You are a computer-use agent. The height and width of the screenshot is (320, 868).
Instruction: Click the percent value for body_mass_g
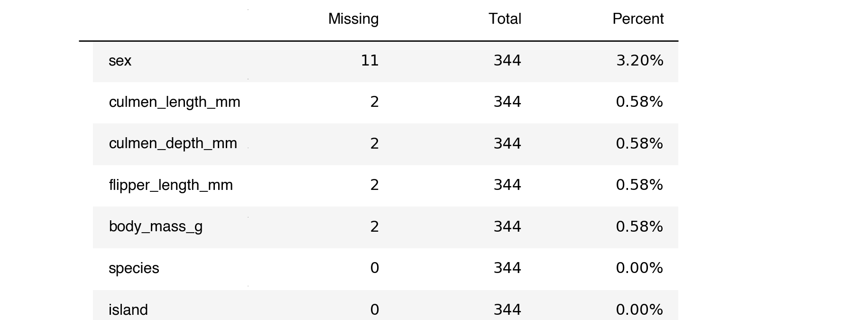639,226
